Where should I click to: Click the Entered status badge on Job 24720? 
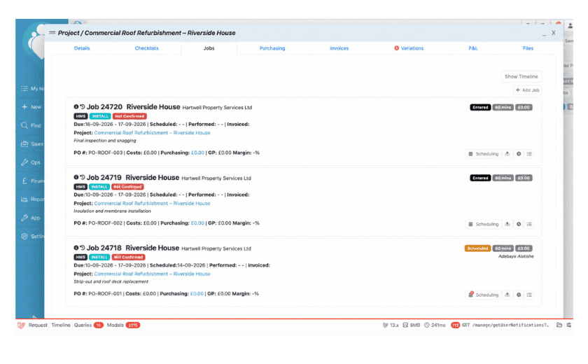click(480, 107)
